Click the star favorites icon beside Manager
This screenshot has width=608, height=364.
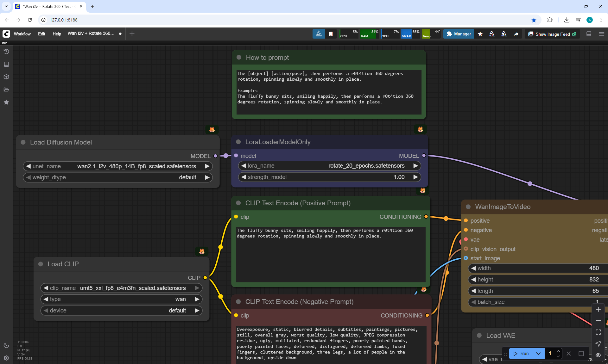point(480,34)
